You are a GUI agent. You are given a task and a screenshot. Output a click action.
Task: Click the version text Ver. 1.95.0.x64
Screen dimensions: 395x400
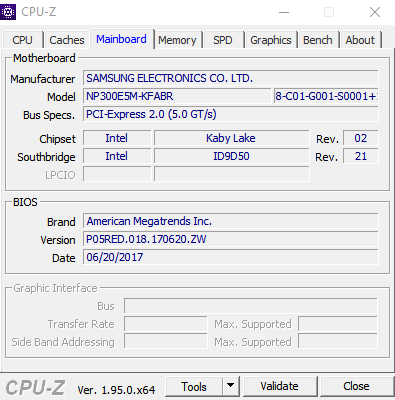click(x=116, y=390)
